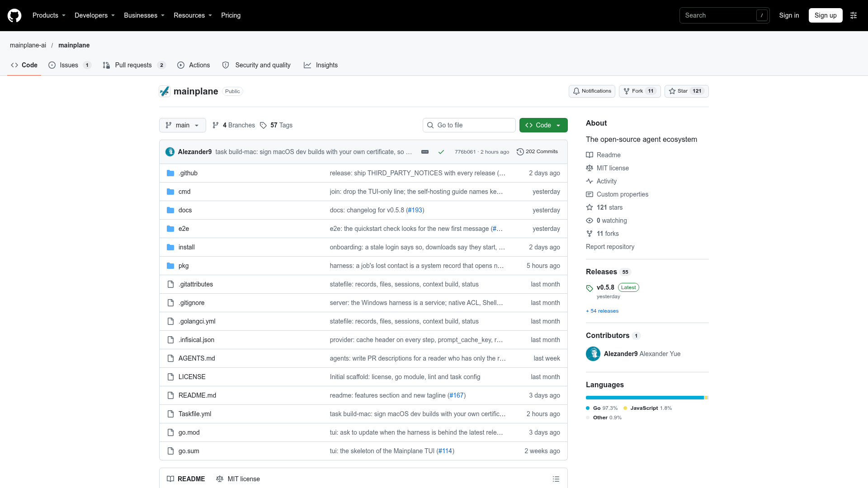This screenshot has height=488, width=868.
Task: Open the appearance settings sliders icon
Action: pos(854,15)
